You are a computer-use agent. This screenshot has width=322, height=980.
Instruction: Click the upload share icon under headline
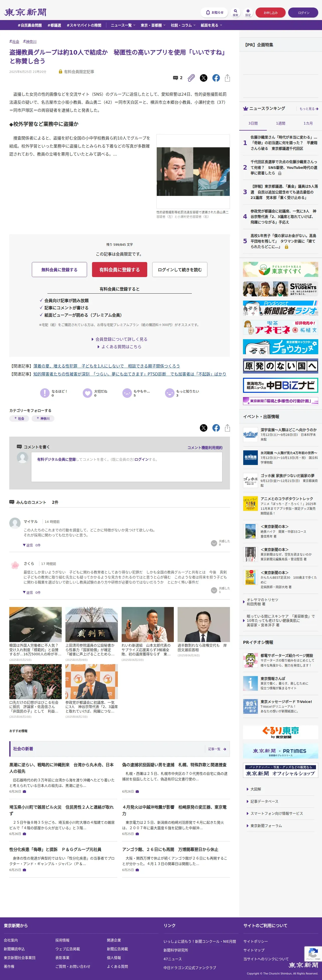click(227, 78)
